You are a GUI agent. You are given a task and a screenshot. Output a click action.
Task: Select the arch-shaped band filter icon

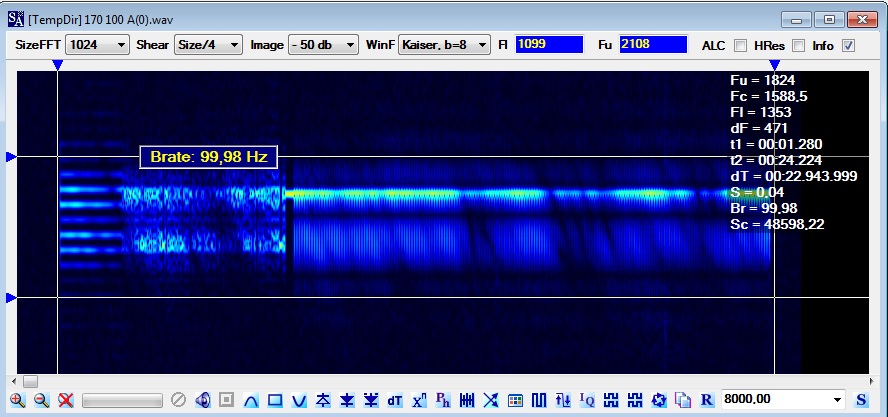[x=251, y=400]
